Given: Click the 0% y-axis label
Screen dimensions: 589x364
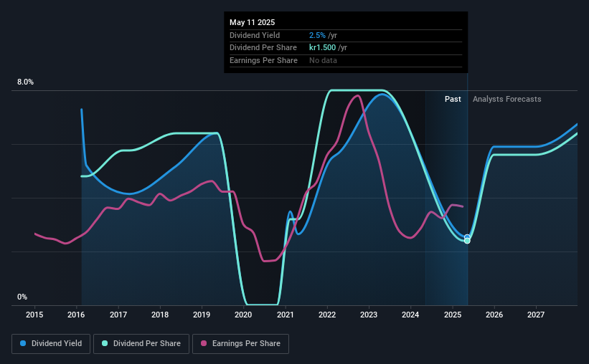Looking at the screenshot, I should pyautogui.click(x=22, y=297).
